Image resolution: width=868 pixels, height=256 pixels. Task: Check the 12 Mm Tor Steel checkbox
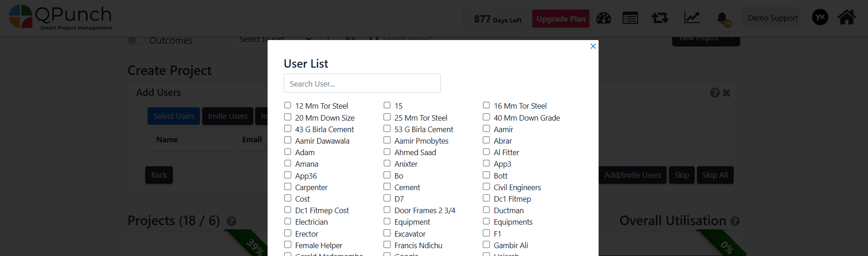288,105
